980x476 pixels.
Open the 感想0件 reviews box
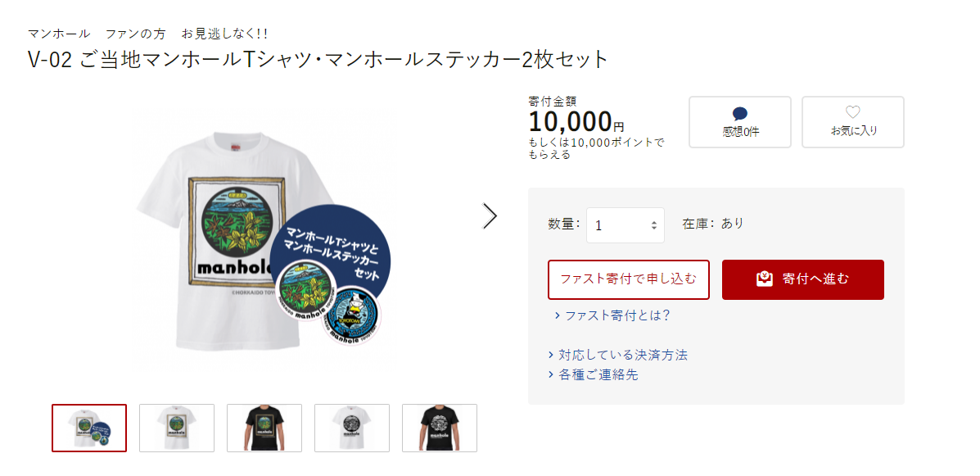pos(740,122)
